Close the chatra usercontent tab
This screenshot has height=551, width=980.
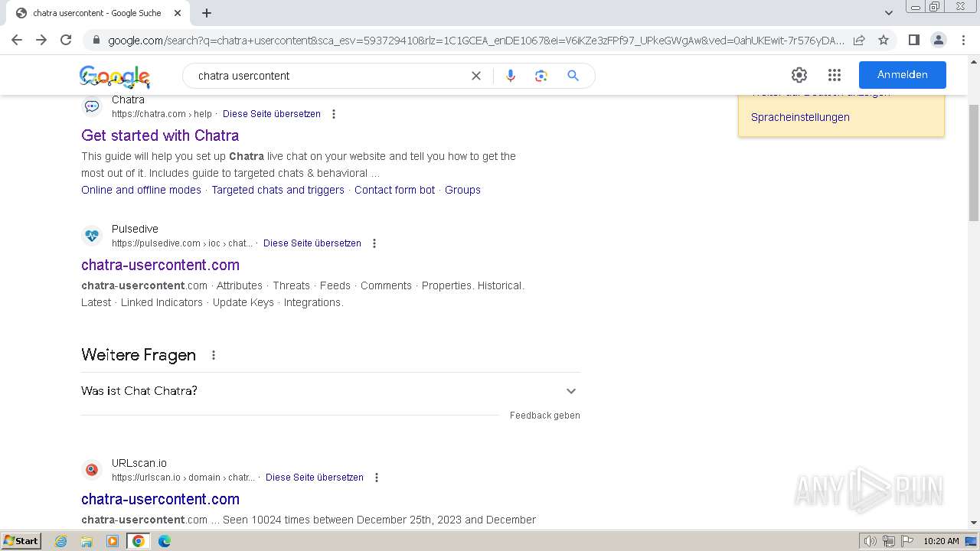[178, 13]
